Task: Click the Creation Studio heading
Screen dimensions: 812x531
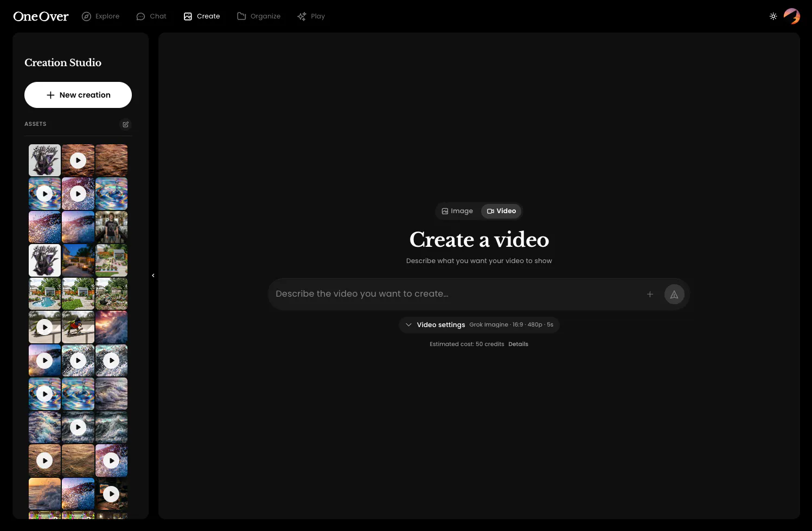Action: click(x=63, y=62)
